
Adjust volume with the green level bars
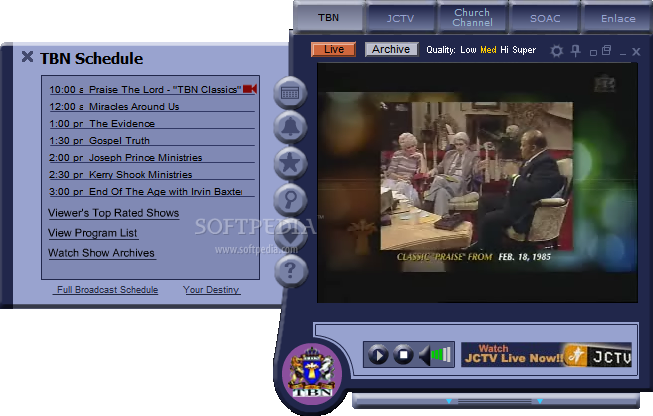[441, 355]
